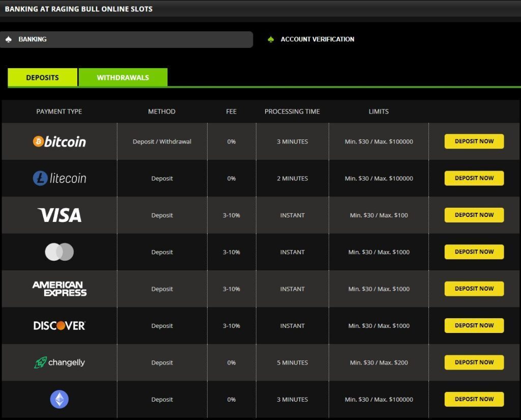
Task: Switch to the Deposits tab
Action: pos(43,77)
